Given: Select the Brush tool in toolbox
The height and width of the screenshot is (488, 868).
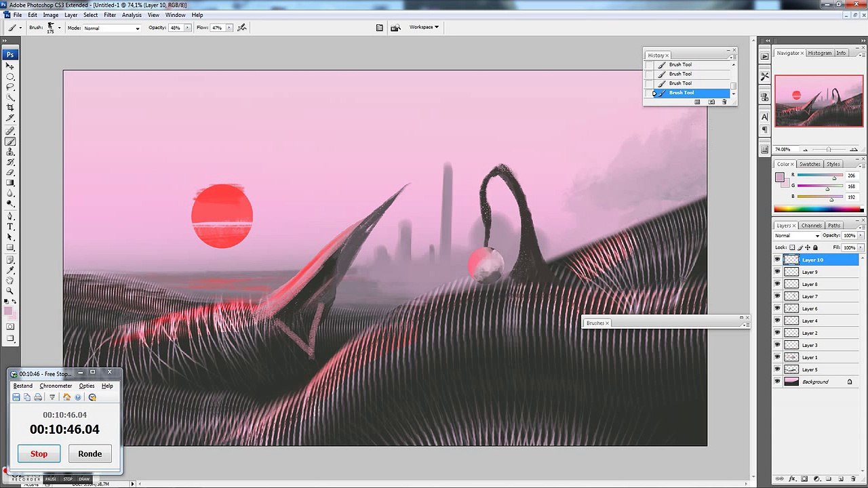Looking at the screenshot, I should [x=11, y=141].
